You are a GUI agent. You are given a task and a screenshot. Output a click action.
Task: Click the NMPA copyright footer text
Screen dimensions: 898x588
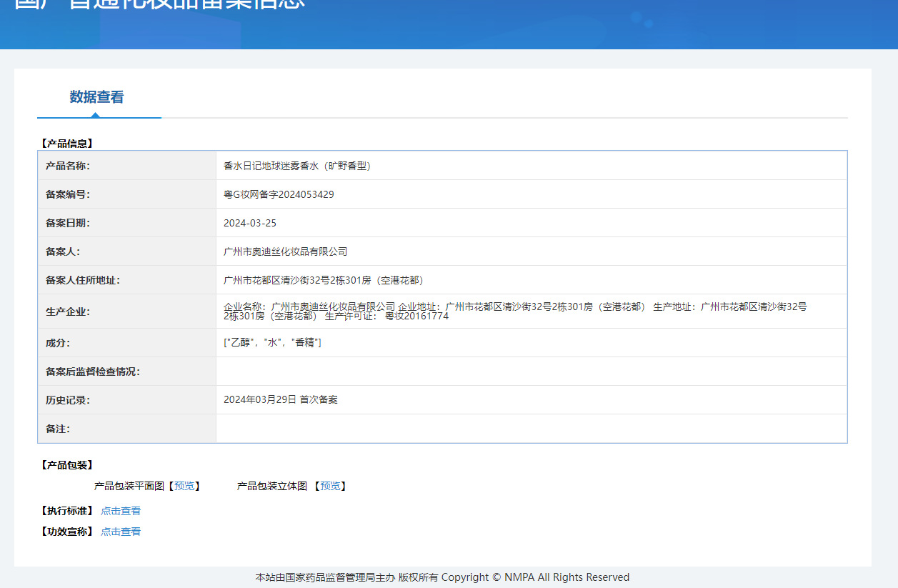click(442, 577)
